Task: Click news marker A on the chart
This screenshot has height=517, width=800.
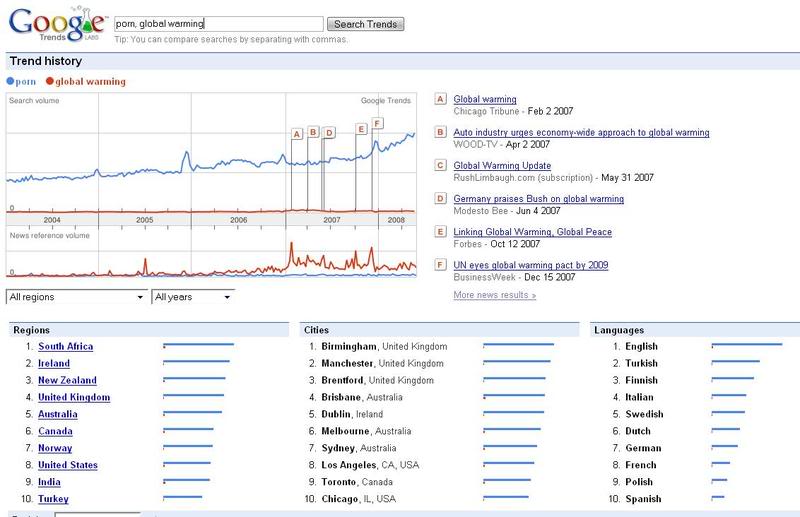Action: tap(297, 134)
